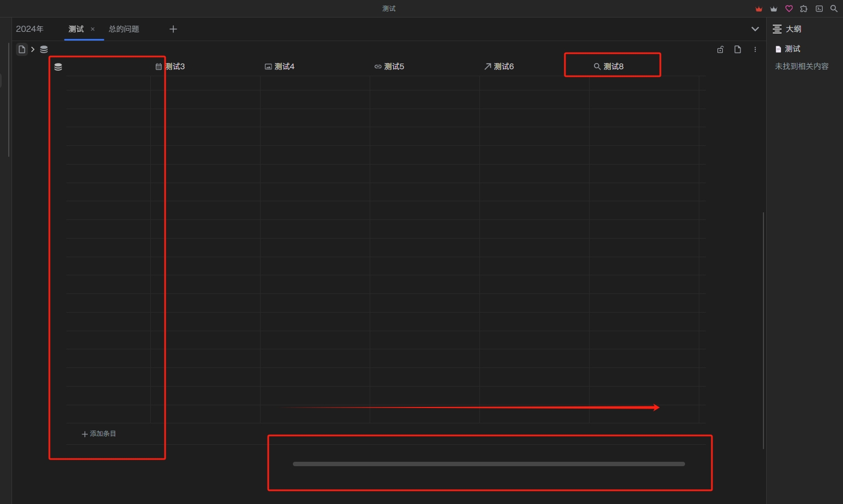Open the terminal-style command panel icon
843x504 pixels.
tap(819, 9)
